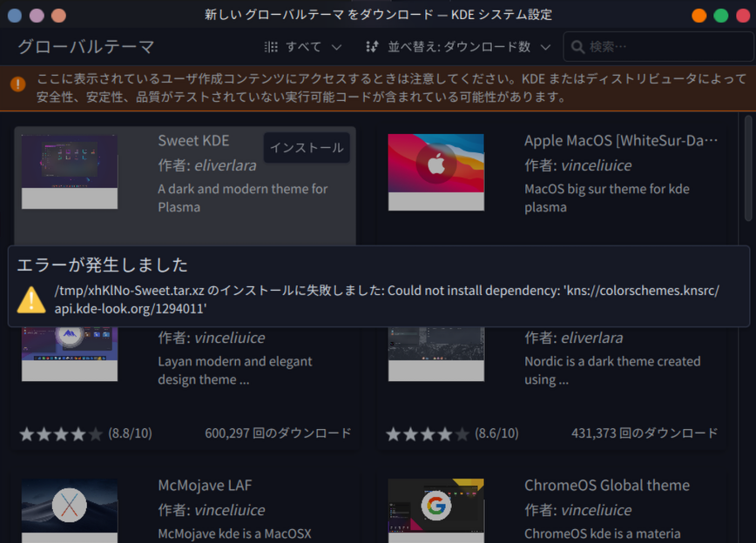This screenshot has height=543, width=756.
Task: Select the 'Sweet KDE' title text
Action: [193, 141]
